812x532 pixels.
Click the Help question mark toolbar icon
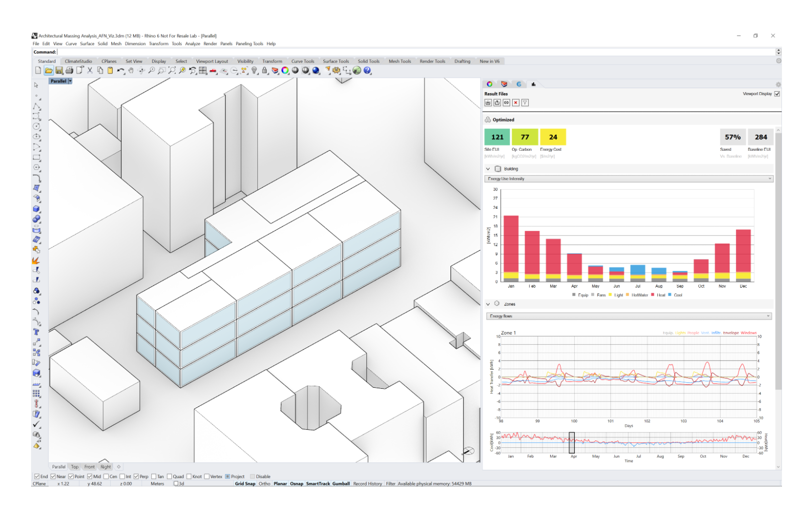click(367, 71)
